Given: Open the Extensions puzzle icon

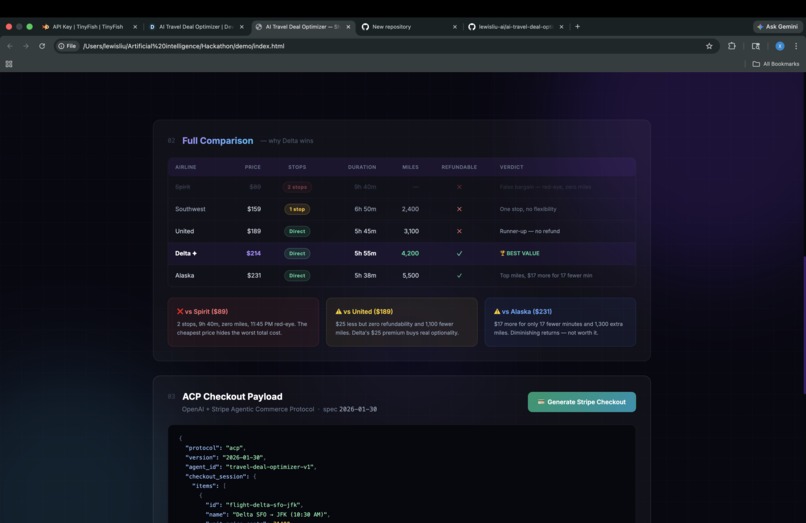Looking at the screenshot, I should point(732,46).
